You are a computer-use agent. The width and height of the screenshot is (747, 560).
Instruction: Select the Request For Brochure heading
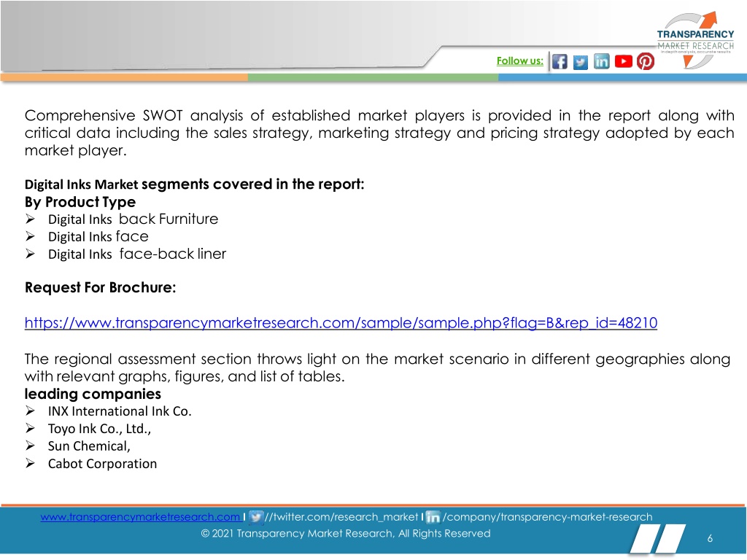(x=101, y=287)
